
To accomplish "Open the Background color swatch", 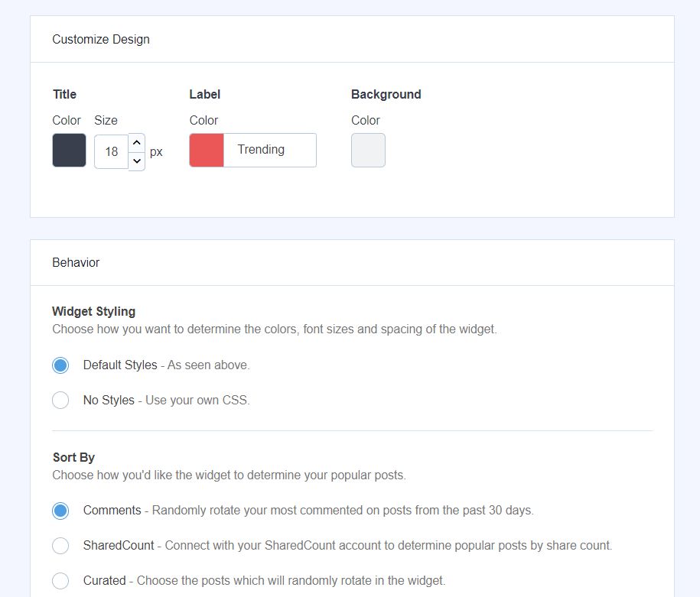I will pos(368,150).
